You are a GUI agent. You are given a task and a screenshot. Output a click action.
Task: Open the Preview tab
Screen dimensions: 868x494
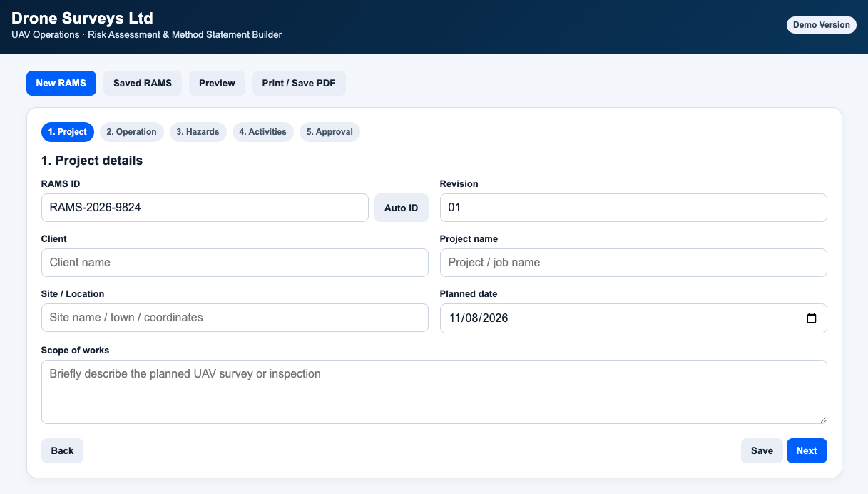tap(217, 83)
